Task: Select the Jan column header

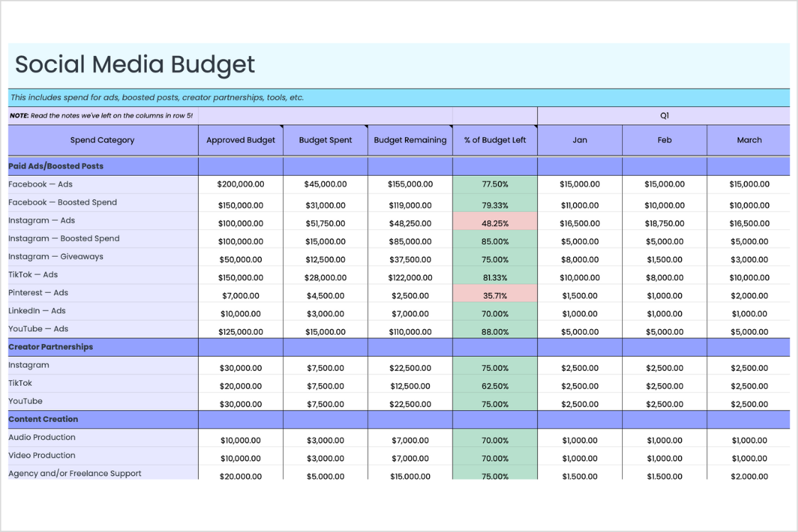Action: [x=580, y=140]
